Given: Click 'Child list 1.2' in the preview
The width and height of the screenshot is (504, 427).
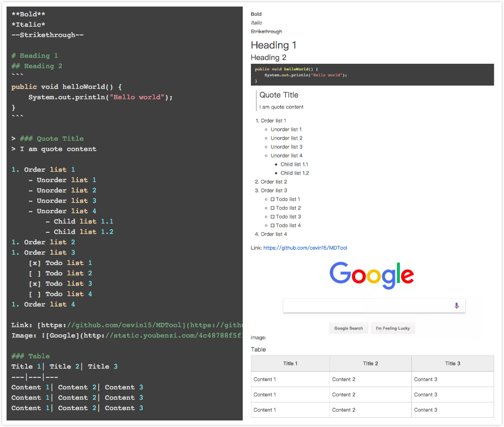Looking at the screenshot, I should [x=295, y=173].
